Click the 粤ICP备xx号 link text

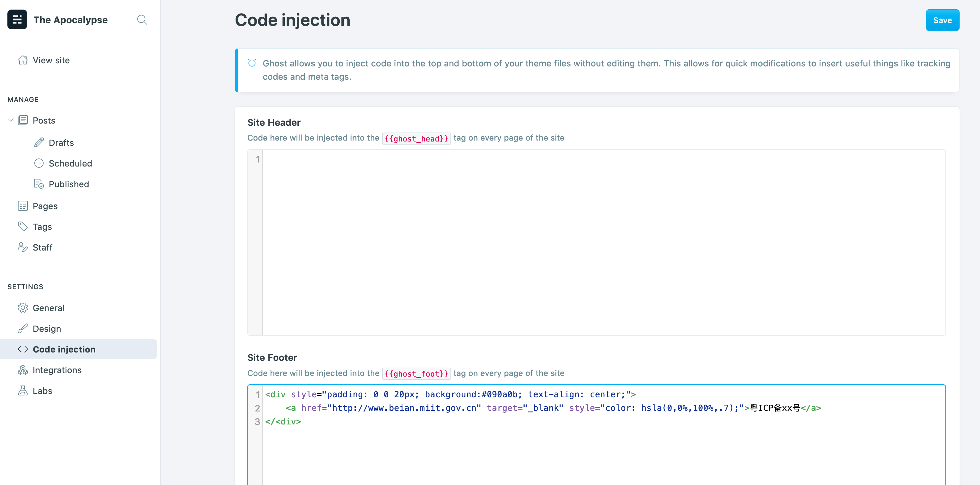(x=774, y=408)
